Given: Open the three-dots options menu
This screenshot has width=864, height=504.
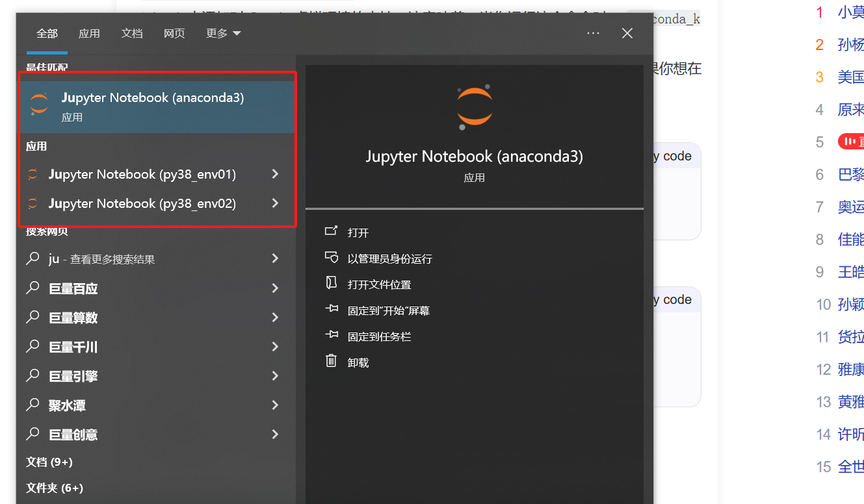Looking at the screenshot, I should pyautogui.click(x=593, y=33).
